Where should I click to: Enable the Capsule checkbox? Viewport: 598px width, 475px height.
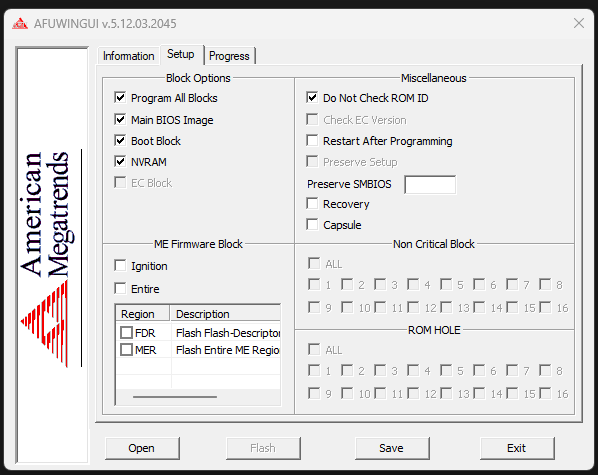coord(312,224)
